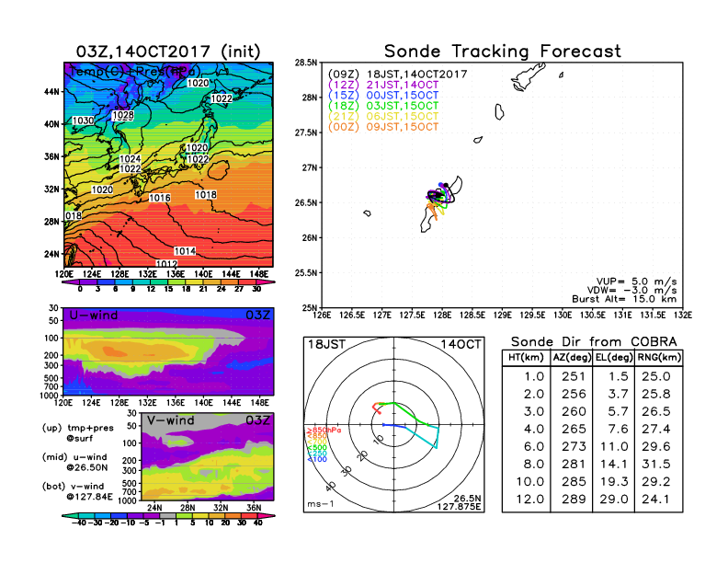
Task: Click the red "≥850hPa" hodograph legend label
Action: pyautogui.click(x=324, y=431)
